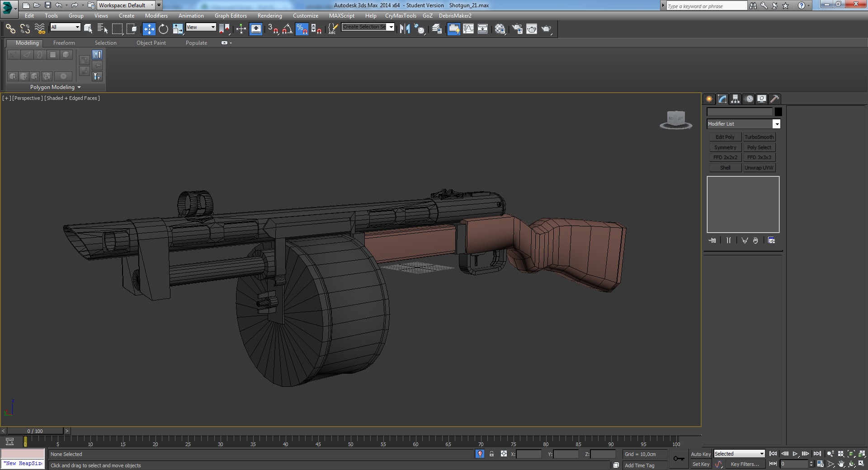Add a TurboSmooth modifier

pyautogui.click(x=759, y=137)
